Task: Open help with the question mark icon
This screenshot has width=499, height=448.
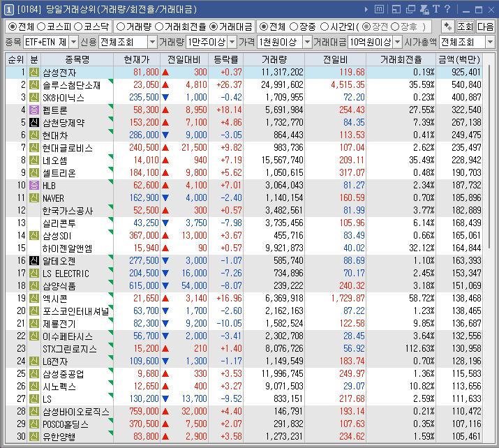Action: click(x=447, y=9)
